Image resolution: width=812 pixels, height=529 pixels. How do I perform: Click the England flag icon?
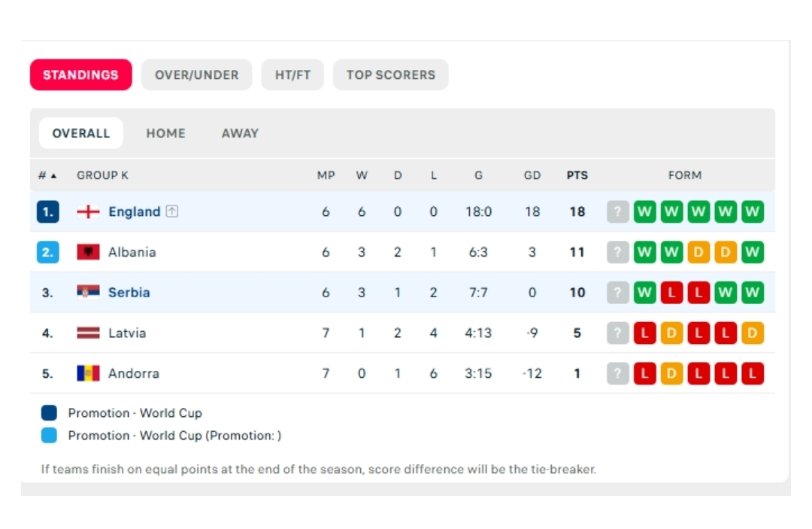[88, 212]
